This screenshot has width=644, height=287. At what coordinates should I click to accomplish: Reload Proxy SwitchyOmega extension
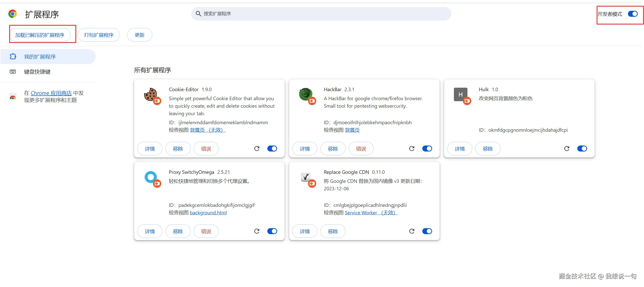pyautogui.click(x=257, y=231)
